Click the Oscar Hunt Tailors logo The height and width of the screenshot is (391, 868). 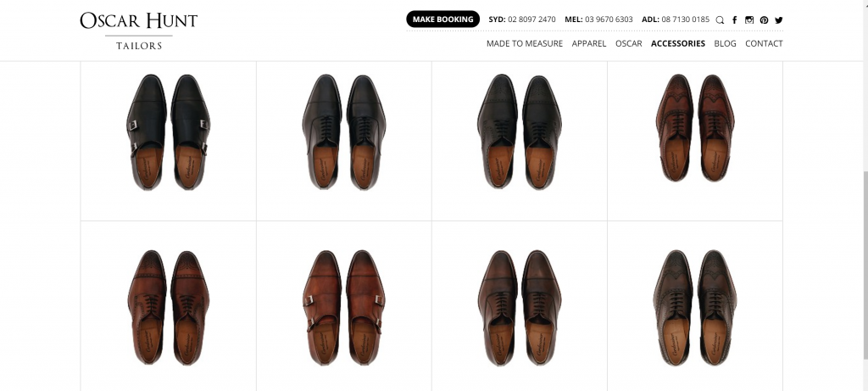point(138,30)
